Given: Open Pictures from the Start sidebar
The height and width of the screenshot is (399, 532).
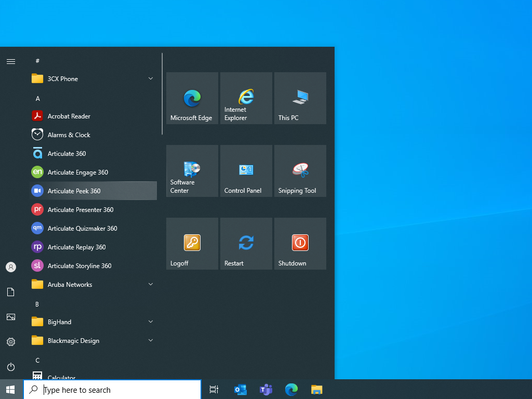Looking at the screenshot, I should pyautogui.click(x=11, y=317).
